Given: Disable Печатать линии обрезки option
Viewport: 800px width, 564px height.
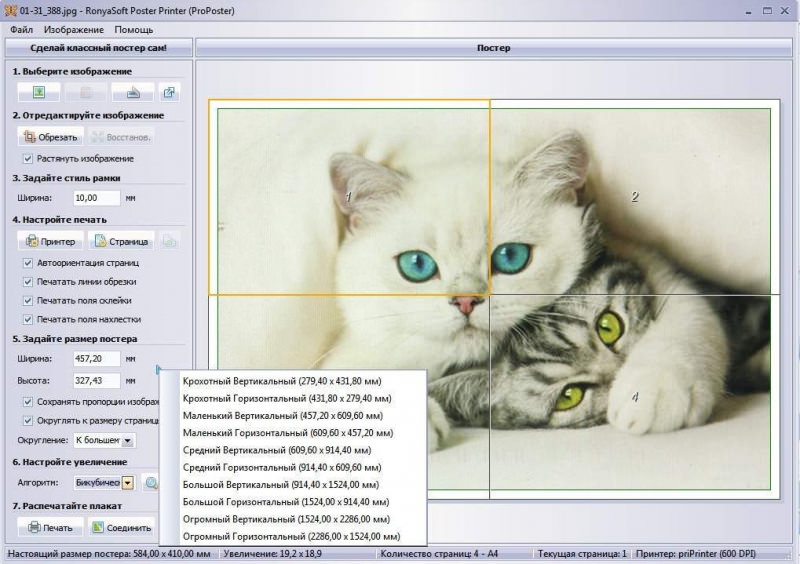Looking at the screenshot, I should coord(28,282).
